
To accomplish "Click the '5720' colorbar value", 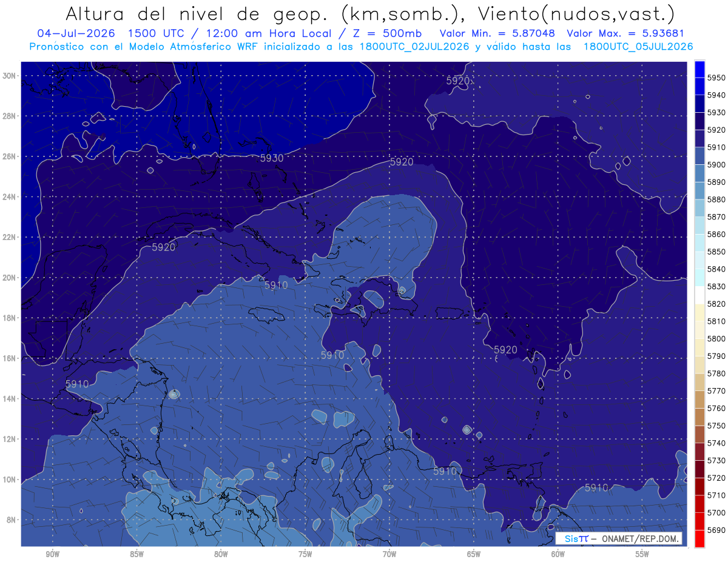I will 716,478.
